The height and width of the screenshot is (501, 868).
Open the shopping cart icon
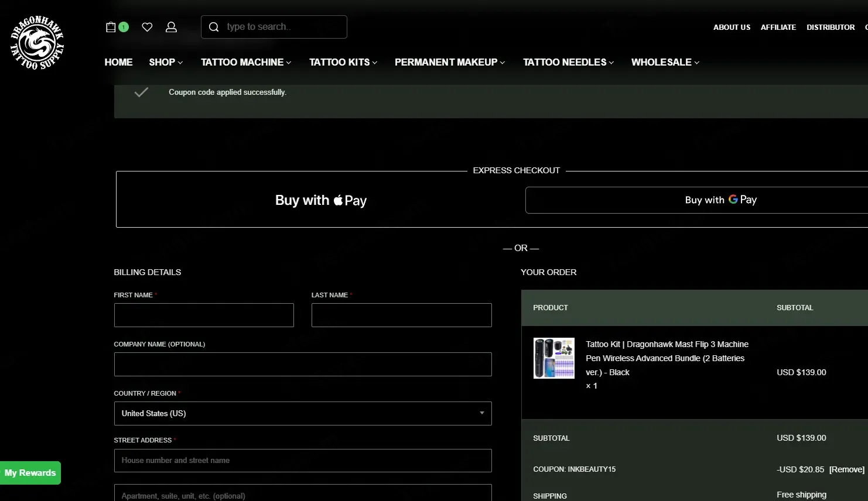point(111,27)
